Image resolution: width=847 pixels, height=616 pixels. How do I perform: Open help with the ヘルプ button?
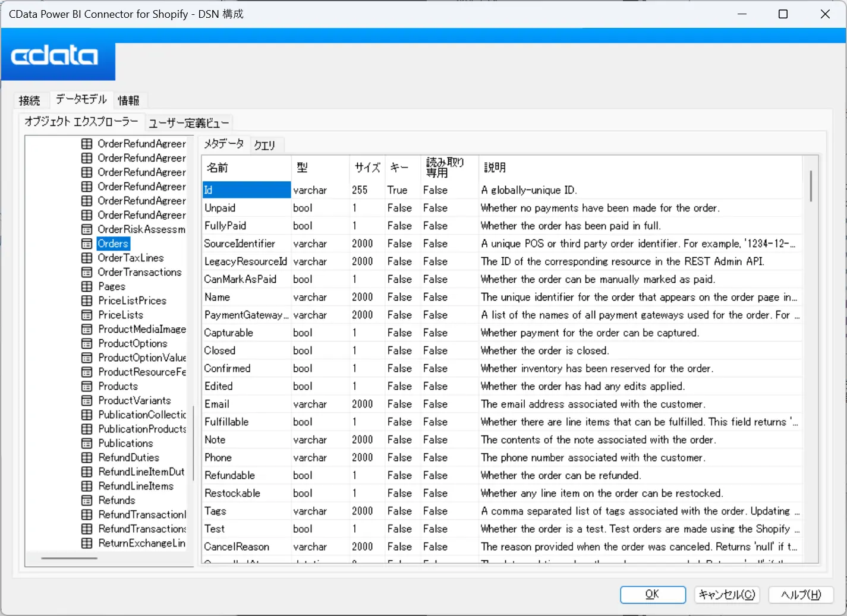(801, 595)
